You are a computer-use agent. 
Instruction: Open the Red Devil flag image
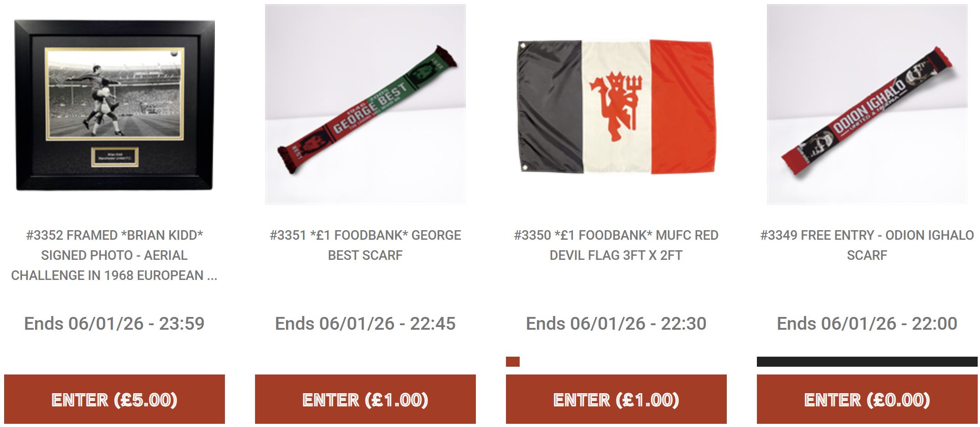pos(616,105)
